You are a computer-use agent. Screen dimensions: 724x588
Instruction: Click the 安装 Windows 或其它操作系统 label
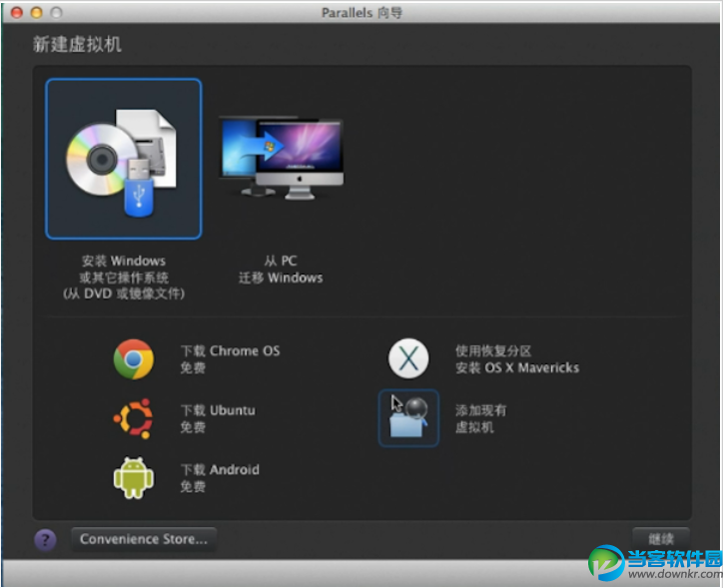(x=124, y=277)
